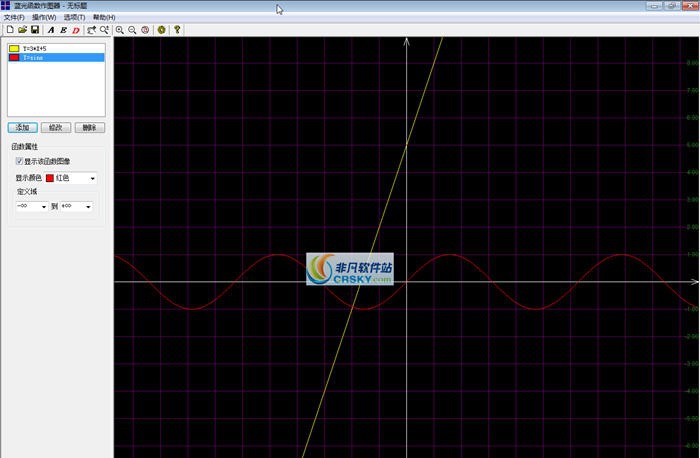The width and height of the screenshot is (700, 458).
Task: Minimize the graphing window
Action: [x=654, y=6]
